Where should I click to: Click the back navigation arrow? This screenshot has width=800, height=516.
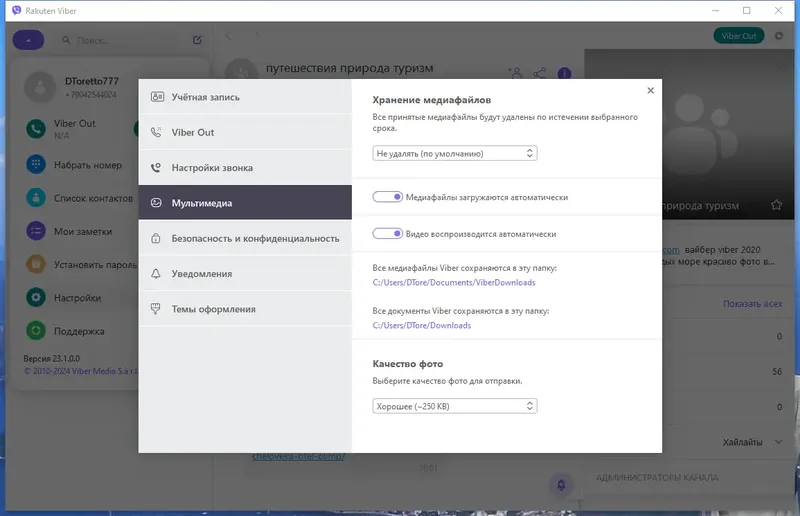click(x=228, y=35)
